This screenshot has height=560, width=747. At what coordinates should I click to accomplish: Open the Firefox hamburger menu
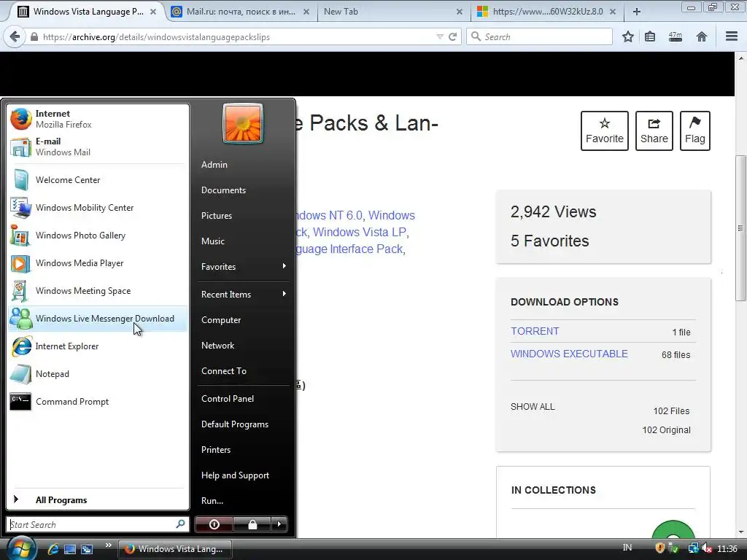[732, 36]
